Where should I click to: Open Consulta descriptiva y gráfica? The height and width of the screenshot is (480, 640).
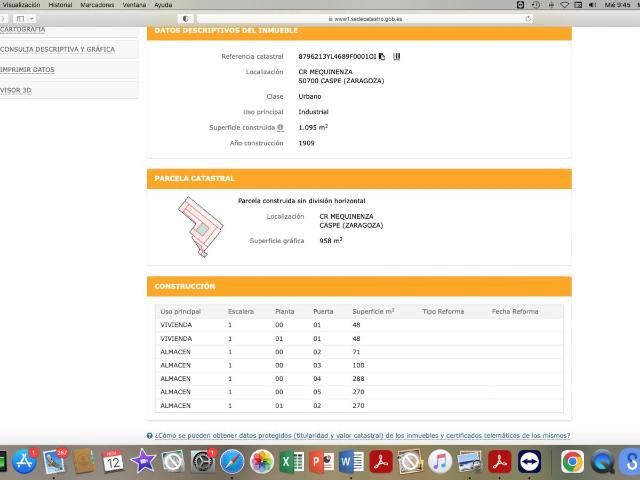(x=57, y=49)
